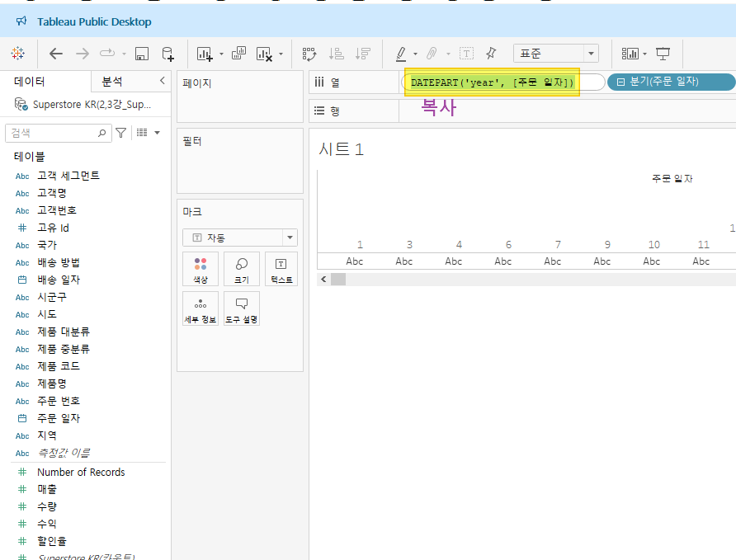Click the Fix axes pin icon

(491, 53)
